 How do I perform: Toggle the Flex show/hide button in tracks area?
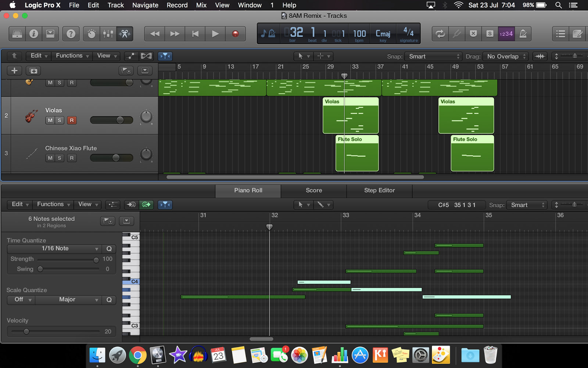(x=146, y=56)
